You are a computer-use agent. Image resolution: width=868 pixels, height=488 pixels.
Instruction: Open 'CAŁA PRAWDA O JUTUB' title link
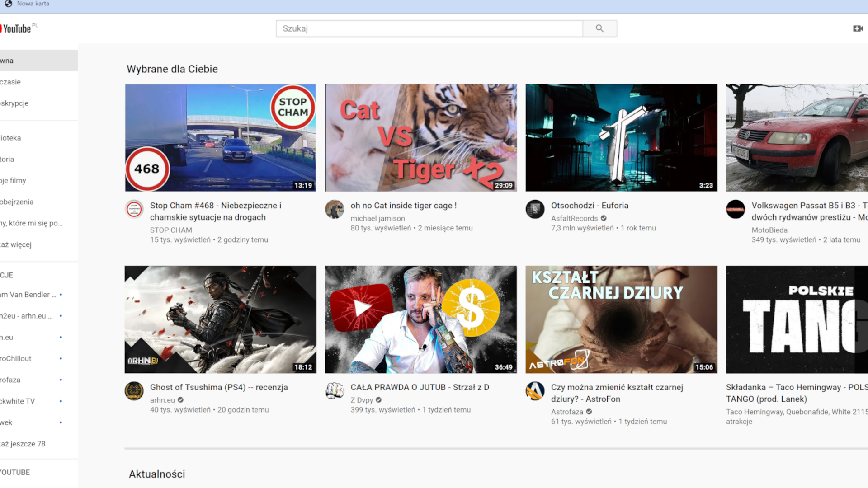coord(420,387)
